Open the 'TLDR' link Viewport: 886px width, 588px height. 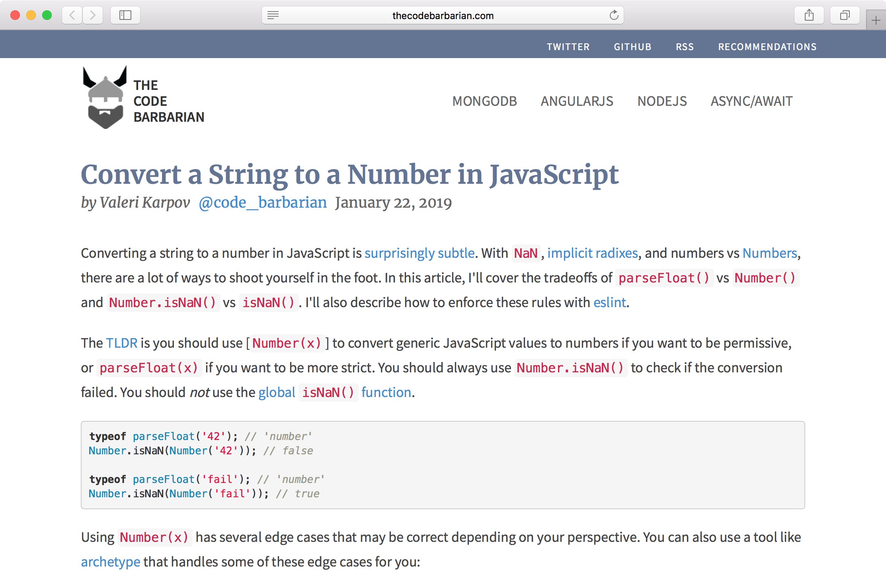(x=122, y=343)
